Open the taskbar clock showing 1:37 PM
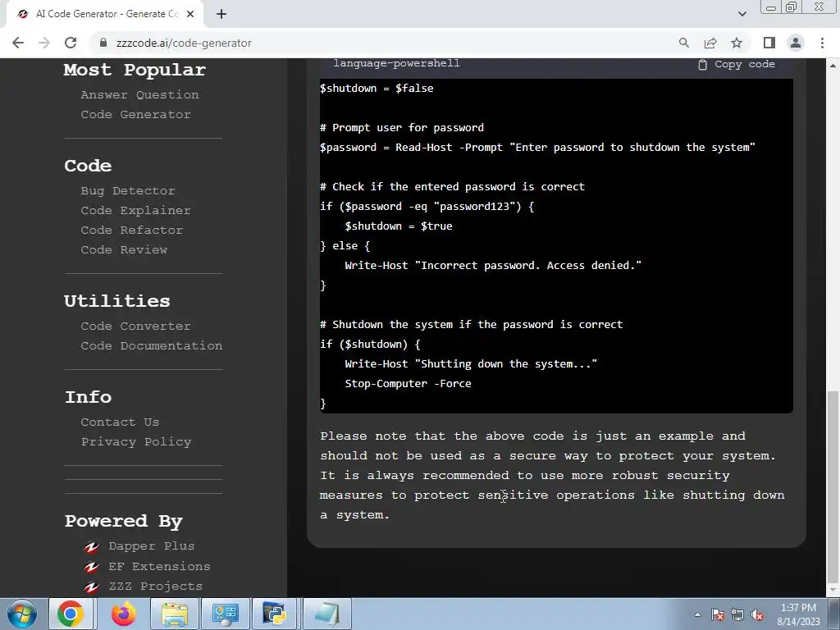 coord(798,614)
